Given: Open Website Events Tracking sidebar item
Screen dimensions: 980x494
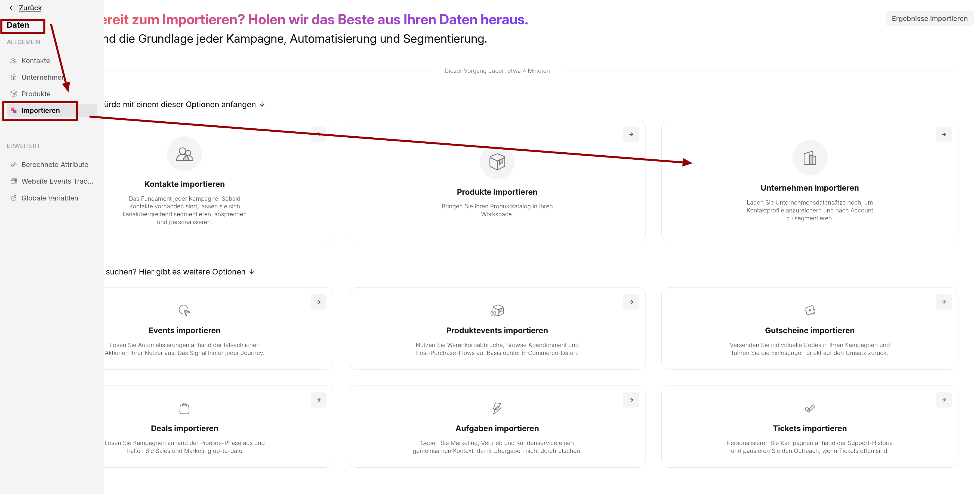Looking at the screenshot, I should (x=57, y=181).
